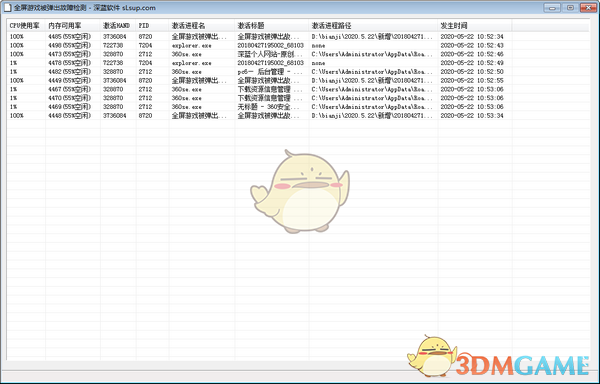Viewport: 600px width, 384px height.
Task: Click the D:\bianji path in the 10:52:34 row
Action: click(x=372, y=37)
